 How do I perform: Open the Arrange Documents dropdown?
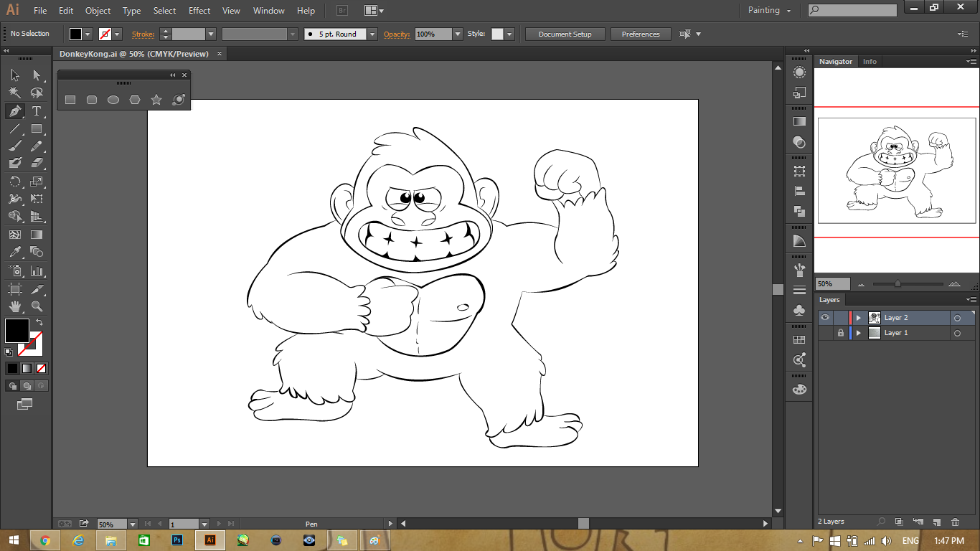coord(374,11)
